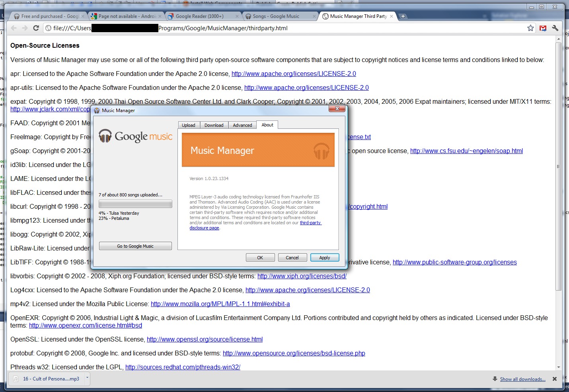Viewport: 569px width, 392px height.
Task: Open libvorbis xiph.org BSD license link
Action: point(302,276)
